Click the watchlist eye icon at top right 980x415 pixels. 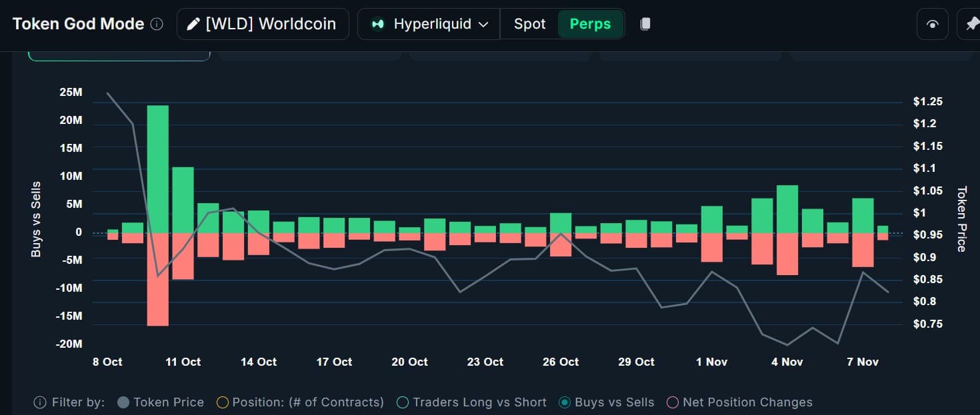pyautogui.click(x=932, y=23)
